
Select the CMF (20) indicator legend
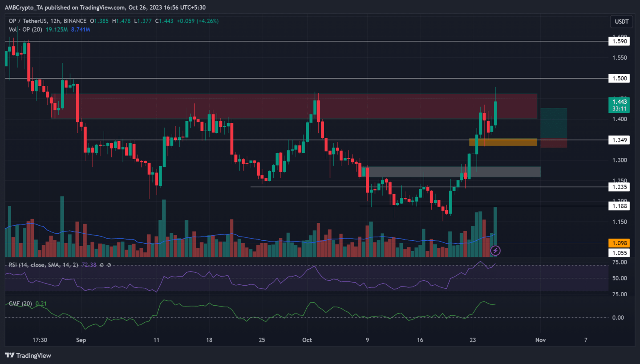coord(20,304)
